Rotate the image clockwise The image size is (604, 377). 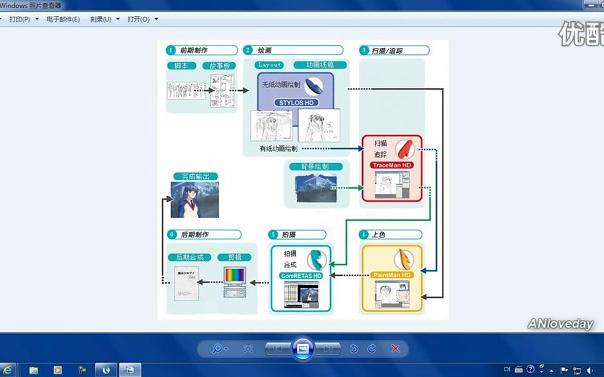pyautogui.click(x=372, y=349)
